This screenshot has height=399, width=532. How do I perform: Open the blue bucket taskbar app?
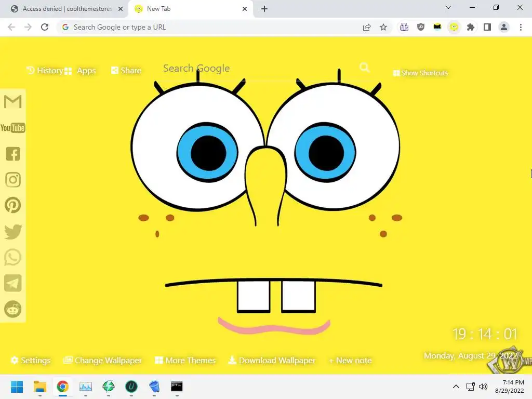[154, 387]
